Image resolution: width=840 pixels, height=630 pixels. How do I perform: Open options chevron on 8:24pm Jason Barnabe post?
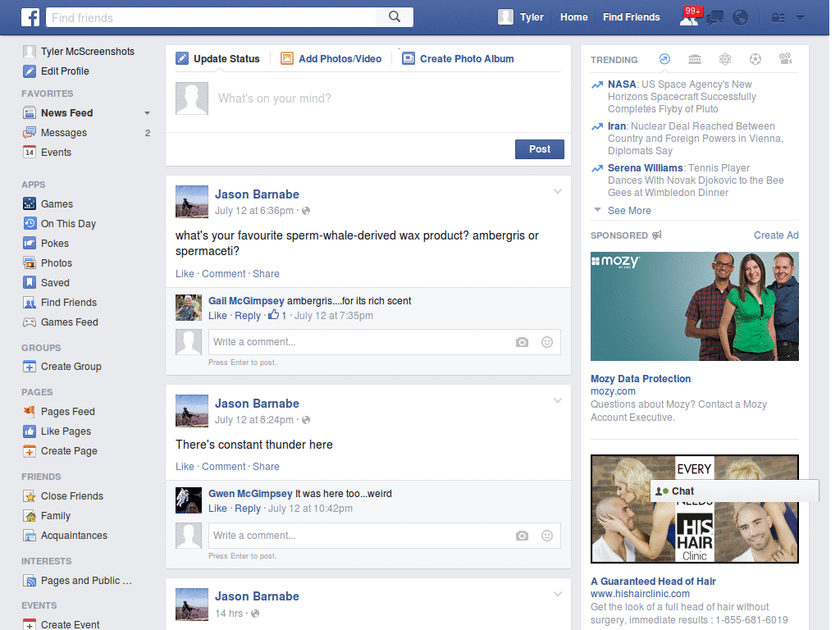coord(558,400)
